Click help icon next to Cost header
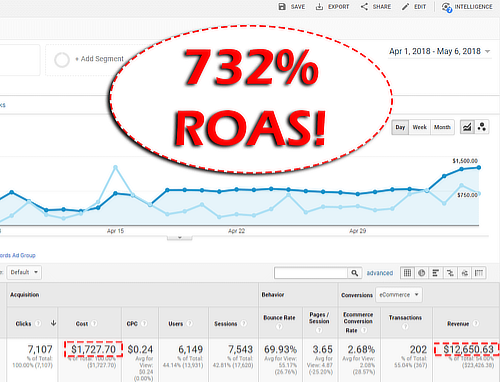Image resolution: width=500 pixels, height=382 pixels. (94, 323)
